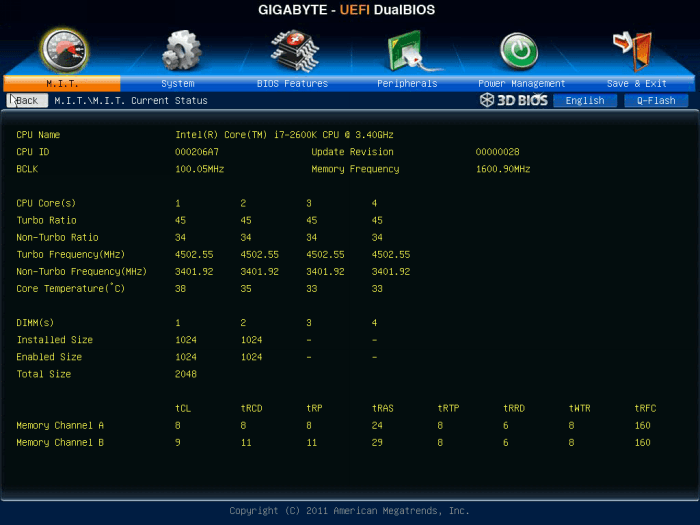Select the BIOS Features chip icon
The width and height of the screenshot is (700, 525).
(x=295, y=51)
